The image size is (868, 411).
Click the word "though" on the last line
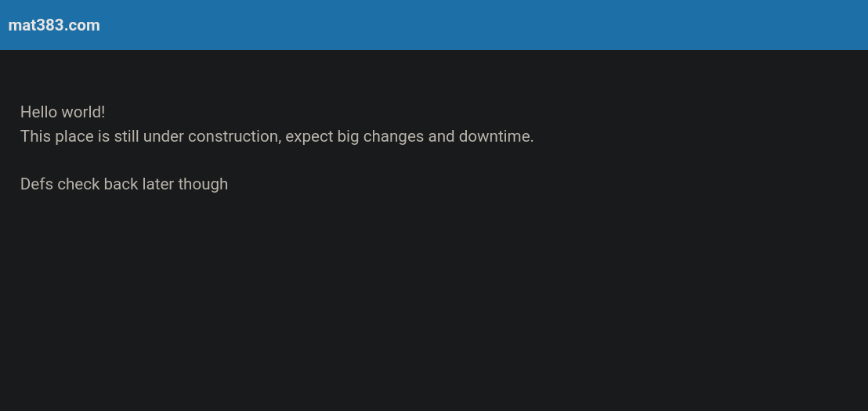pos(203,184)
